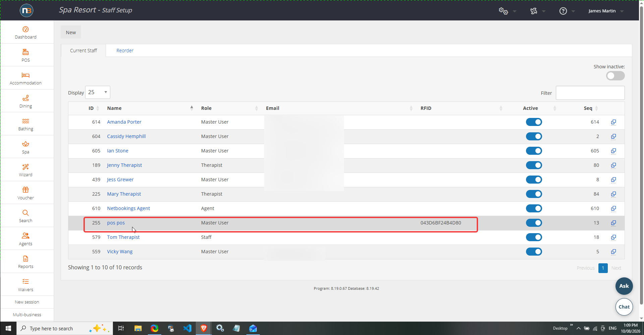Open the Tom Therapist staff link
The image size is (644, 335).
click(123, 237)
